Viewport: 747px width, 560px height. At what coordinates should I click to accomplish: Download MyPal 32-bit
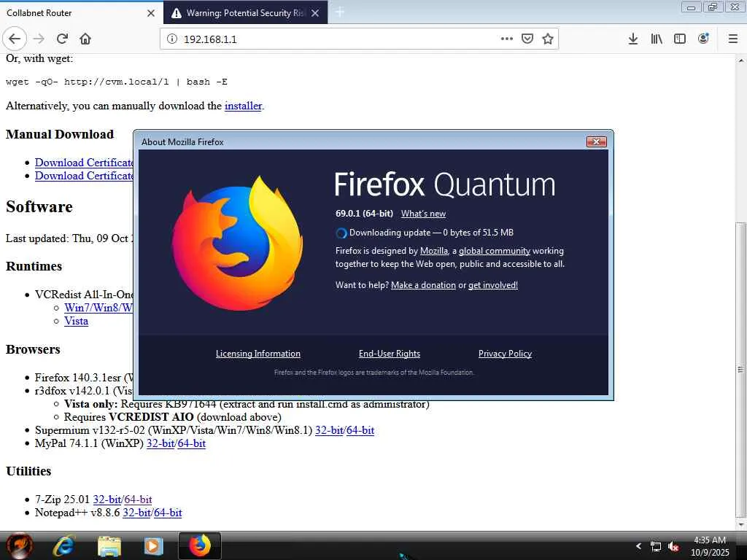click(160, 444)
